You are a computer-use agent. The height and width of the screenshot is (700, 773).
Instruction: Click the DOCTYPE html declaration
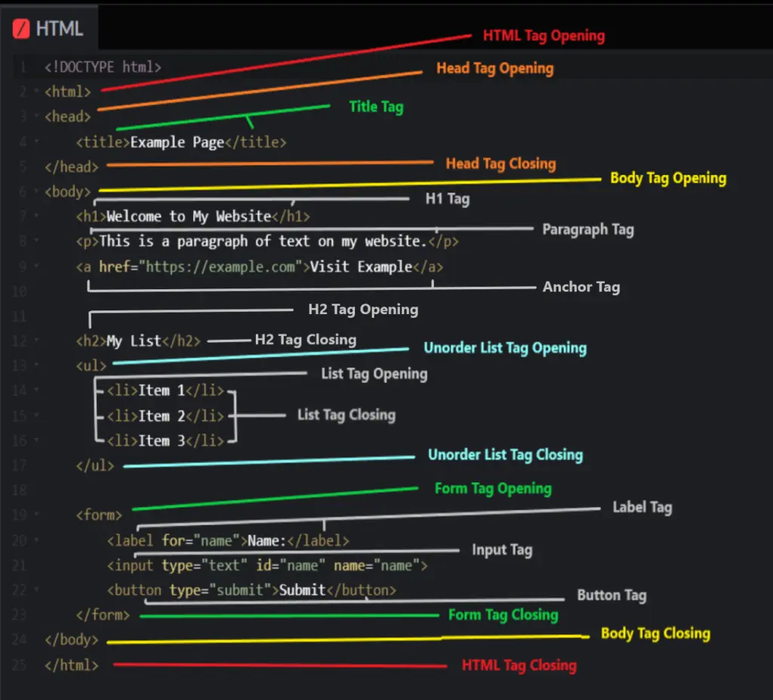pyautogui.click(x=103, y=67)
